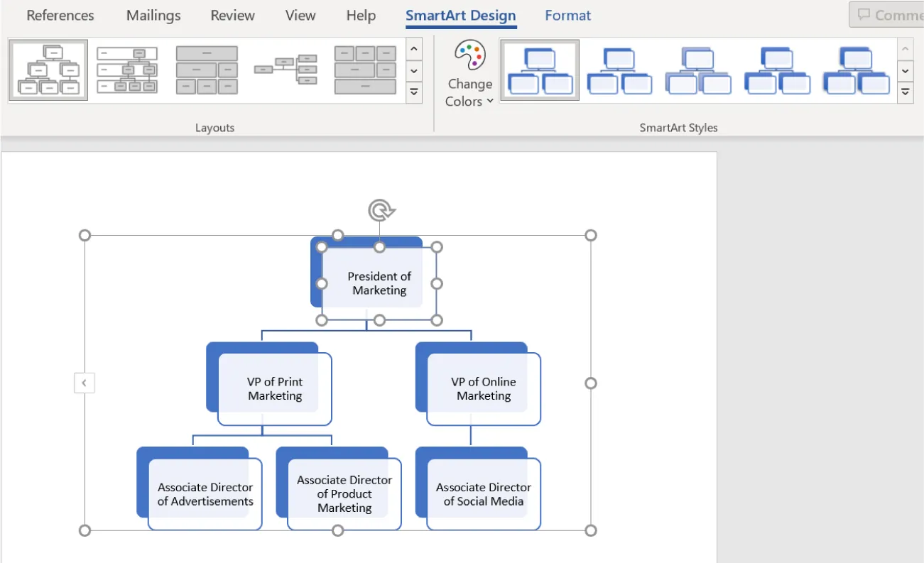The image size is (924, 563).
Task: Expand the Layouts gallery with the More arrow
Action: tap(413, 91)
